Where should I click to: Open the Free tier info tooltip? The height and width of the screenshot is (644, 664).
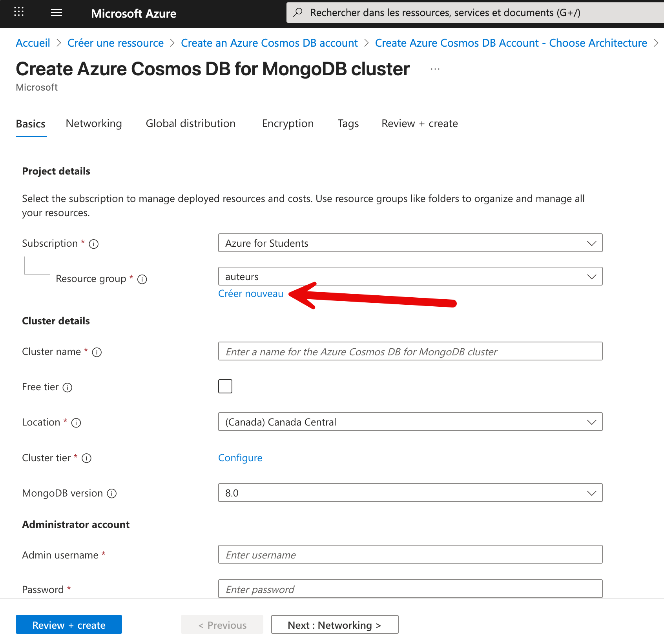point(68,387)
